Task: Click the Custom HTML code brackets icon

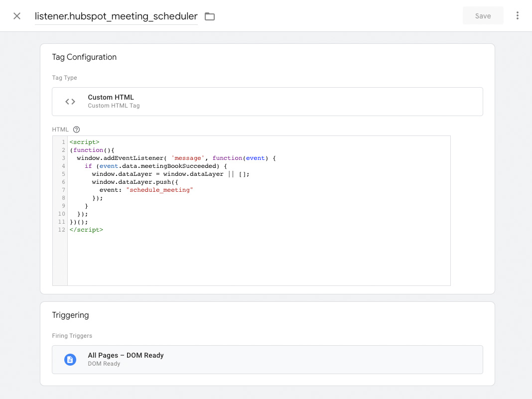Action: coord(70,101)
